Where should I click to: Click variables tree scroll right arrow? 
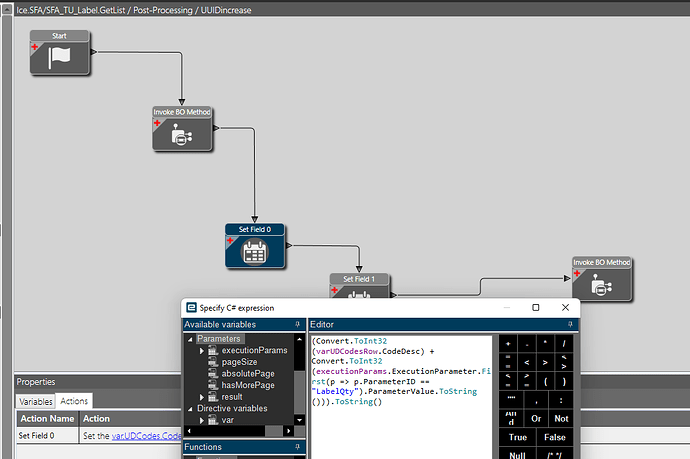tap(289, 431)
